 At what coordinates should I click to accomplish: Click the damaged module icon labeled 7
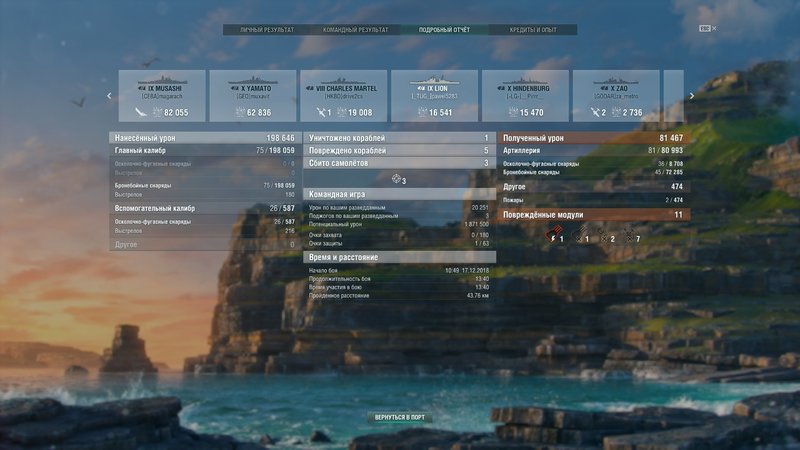coord(629,236)
